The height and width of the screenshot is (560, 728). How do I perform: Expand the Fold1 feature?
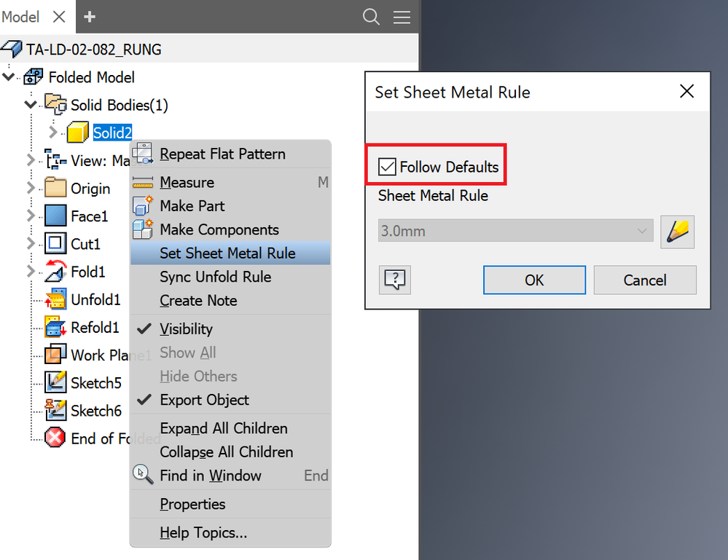pyautogui.click(x=31, y=272)
